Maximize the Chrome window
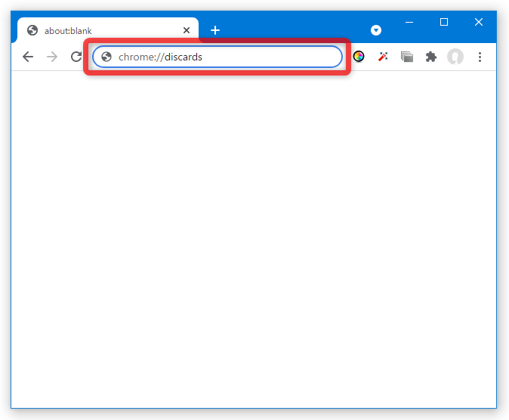This screenshot has width=509, height=420. click(x=444, y=22)
